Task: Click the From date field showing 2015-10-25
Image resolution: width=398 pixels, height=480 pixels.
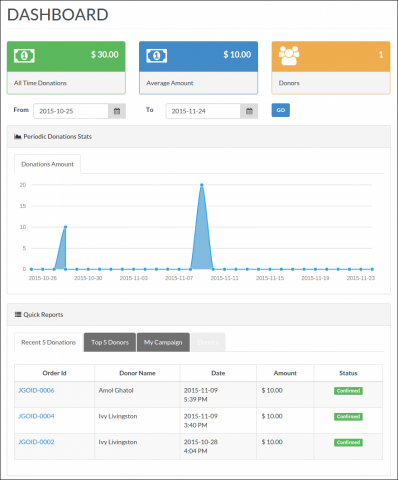Action: [71, 111]
